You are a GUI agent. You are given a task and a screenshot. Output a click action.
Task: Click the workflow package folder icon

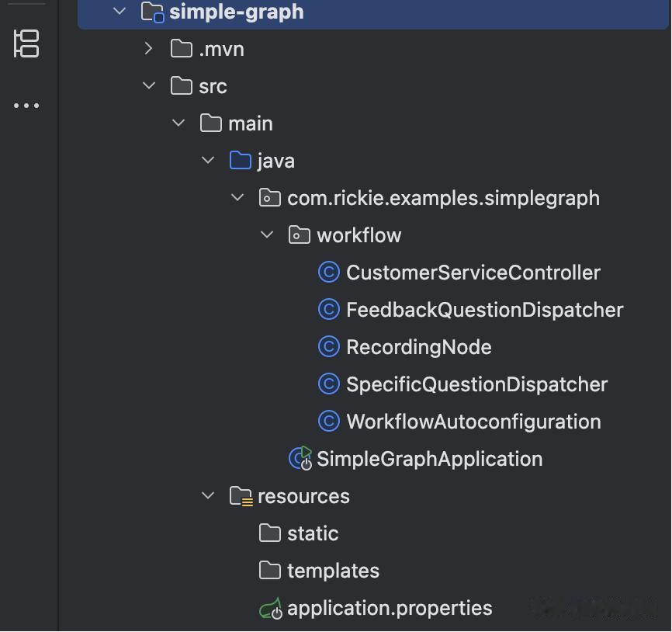(x=300, y=235)
